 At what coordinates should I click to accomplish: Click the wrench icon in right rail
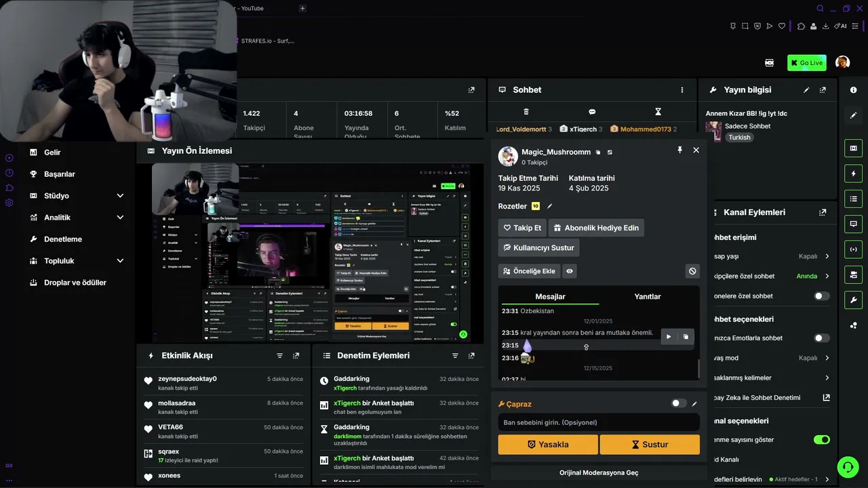tap(853, 300)
